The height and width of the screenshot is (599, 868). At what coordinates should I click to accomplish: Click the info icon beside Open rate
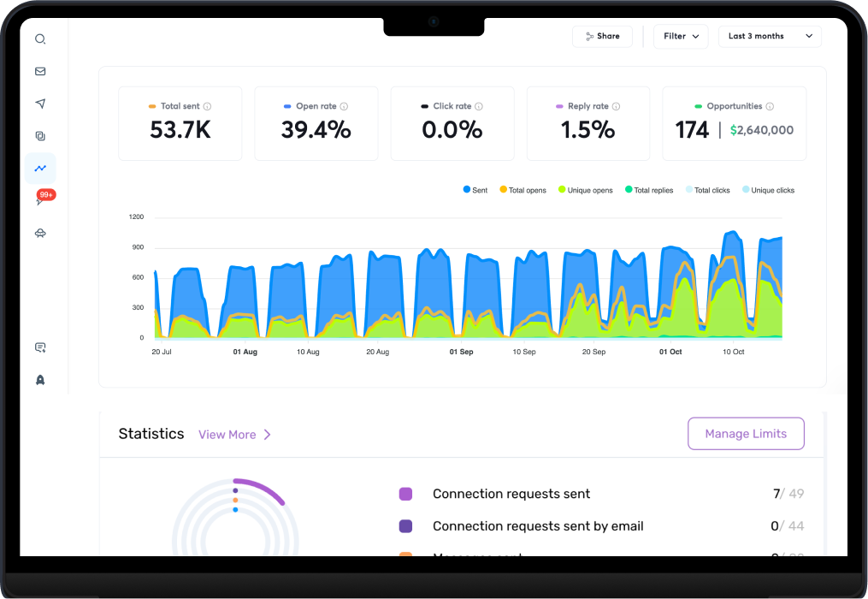(344, 107)
